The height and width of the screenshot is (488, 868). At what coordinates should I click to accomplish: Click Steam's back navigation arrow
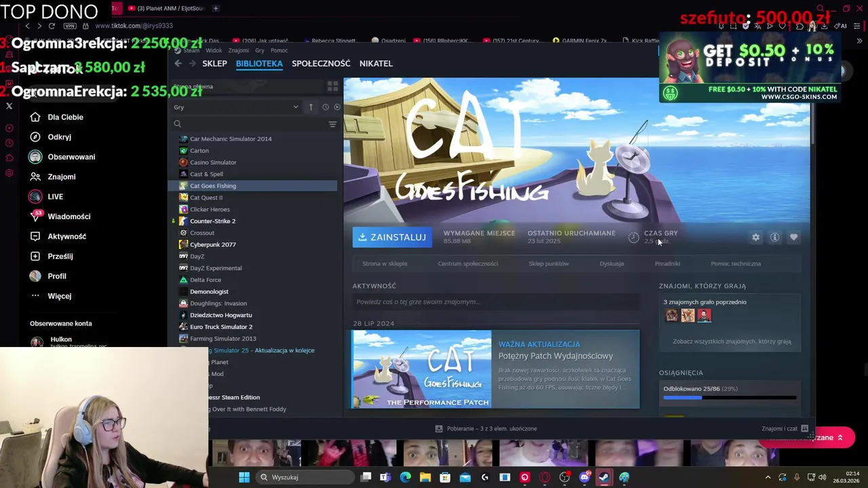coord(178,63)
